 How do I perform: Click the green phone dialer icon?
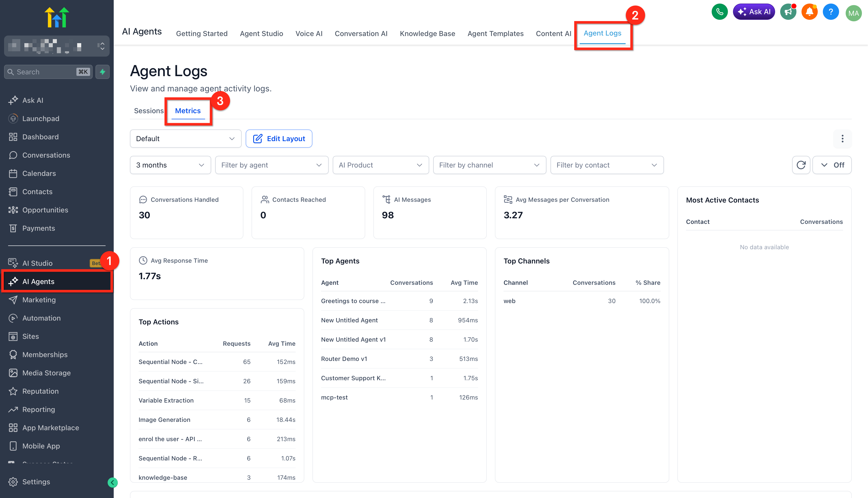(720, 12)
